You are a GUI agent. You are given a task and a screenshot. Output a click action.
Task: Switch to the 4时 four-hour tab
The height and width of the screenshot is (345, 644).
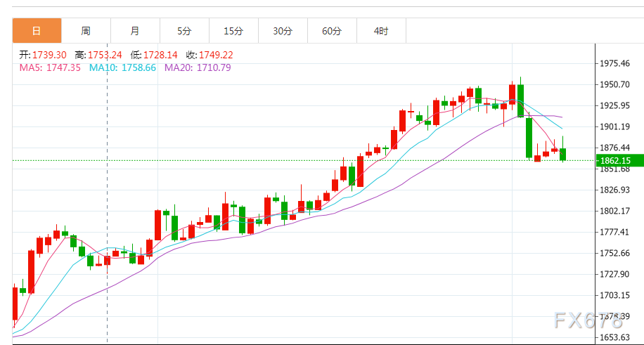pos(380,31)
